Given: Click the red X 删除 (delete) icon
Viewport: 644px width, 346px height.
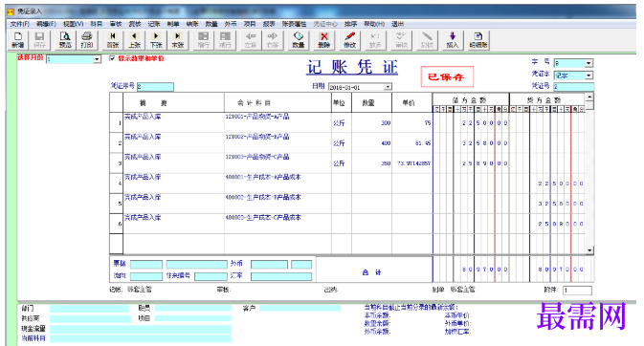Looking at the screenshot, I should click(x=324, y=40).
